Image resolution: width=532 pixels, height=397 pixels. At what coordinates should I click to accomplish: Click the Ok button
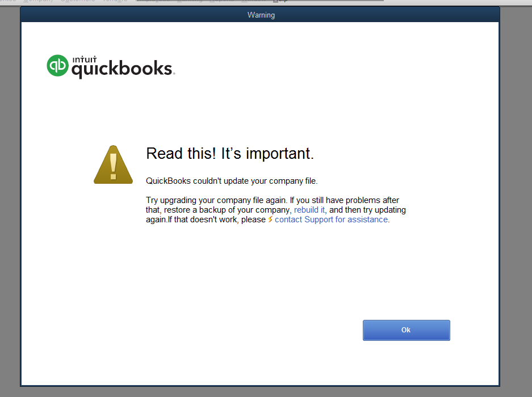tap(406, 330)
